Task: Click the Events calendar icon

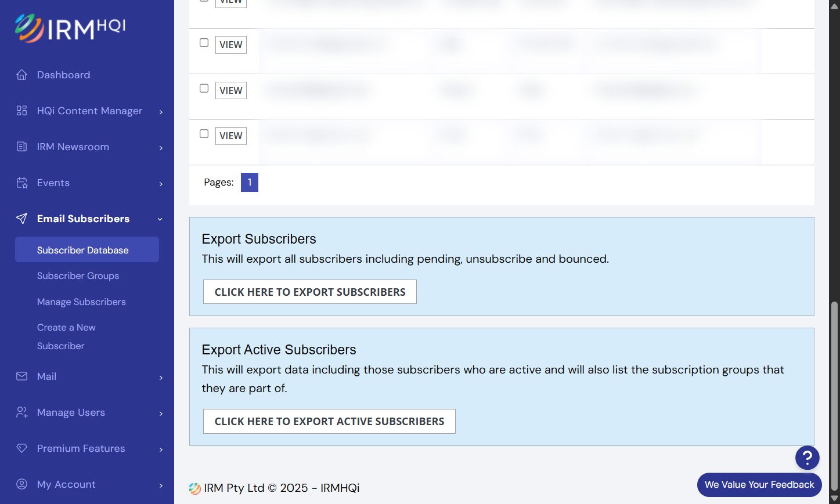Action: click(22, 183)
